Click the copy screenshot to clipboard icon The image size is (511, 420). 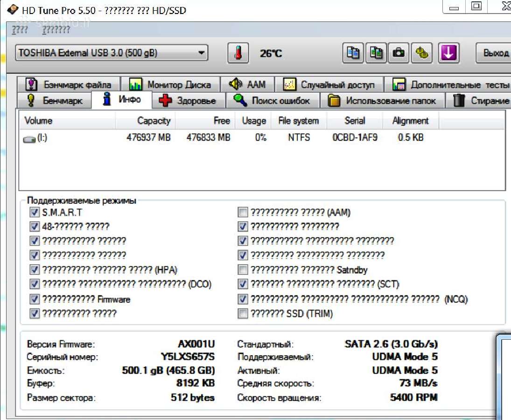[376, 53]
